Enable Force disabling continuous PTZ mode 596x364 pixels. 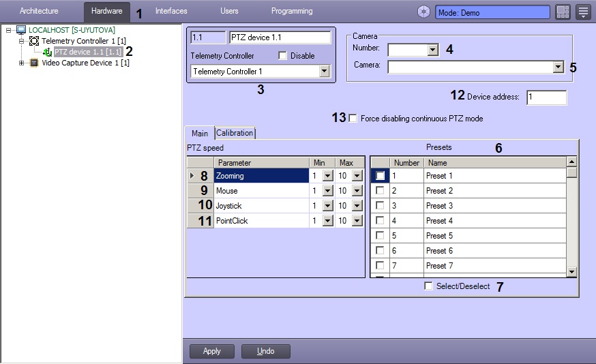[x=353, y=119]
